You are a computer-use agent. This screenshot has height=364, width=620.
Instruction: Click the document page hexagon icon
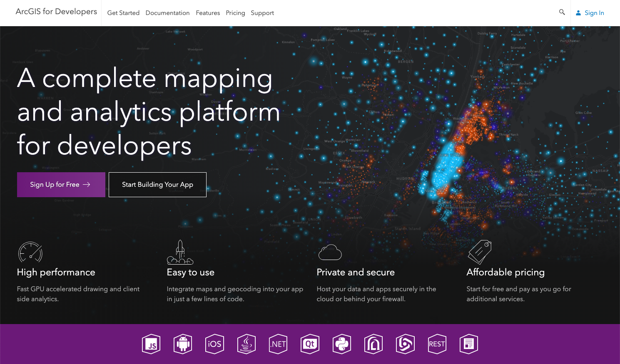point(469,344)
